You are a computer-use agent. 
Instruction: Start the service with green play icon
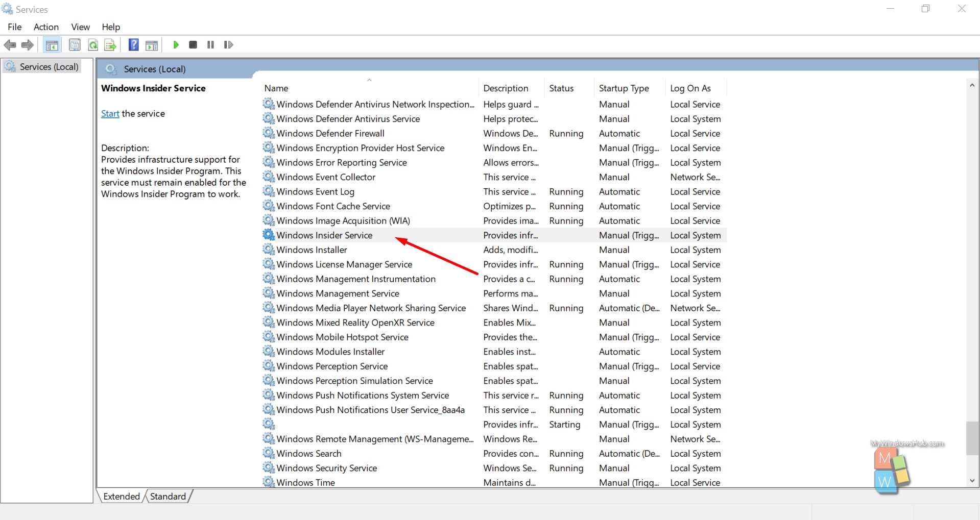pos(176,45)
